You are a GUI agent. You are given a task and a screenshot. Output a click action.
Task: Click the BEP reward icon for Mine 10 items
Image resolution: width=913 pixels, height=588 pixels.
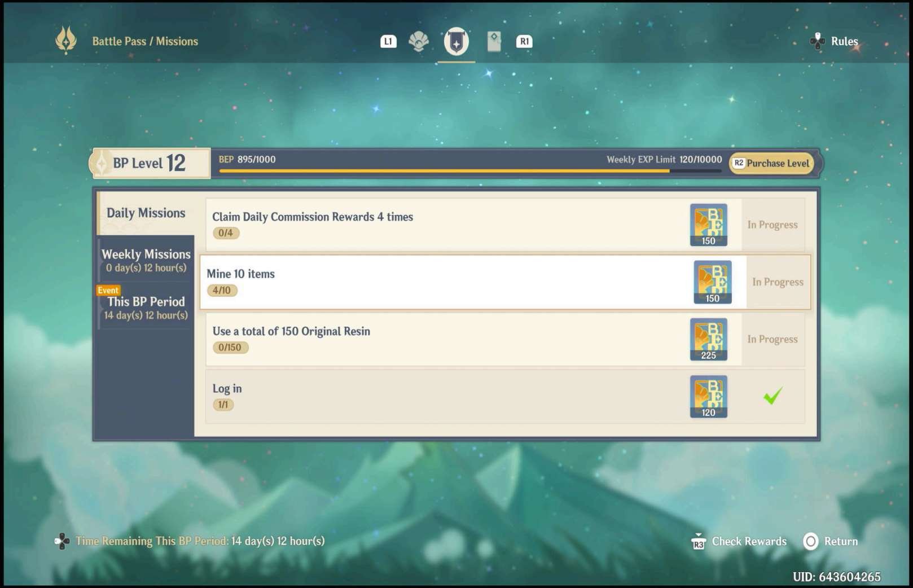pos(712,282)
